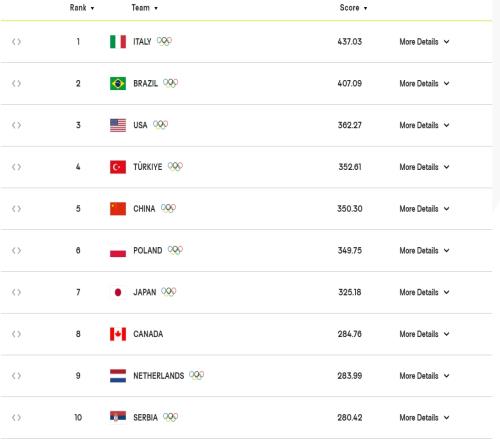Screen dimensions: 500x440
Task: Click the Canada flag icon
Action: [118, 334]
